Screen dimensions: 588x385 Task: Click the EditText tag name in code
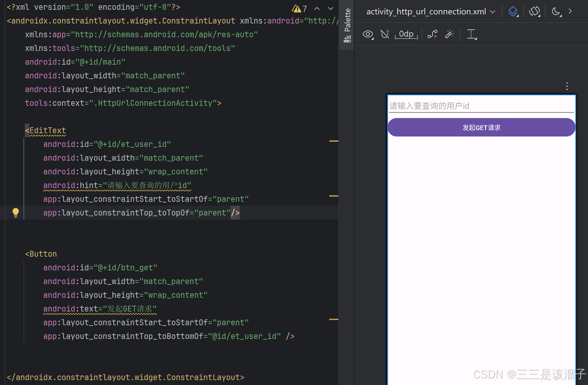[x=48, y=131]
